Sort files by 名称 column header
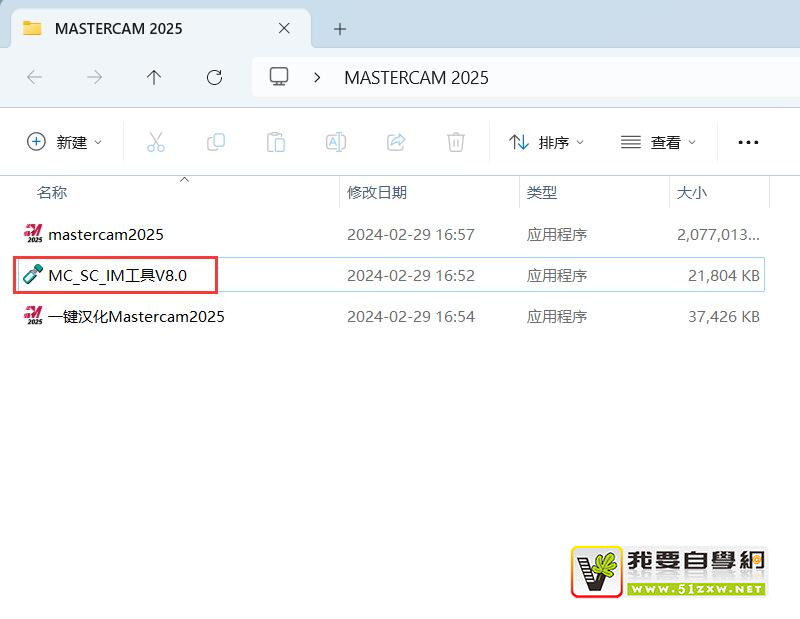The width and height of the screenshot is (800, 619). pos(52,192)
